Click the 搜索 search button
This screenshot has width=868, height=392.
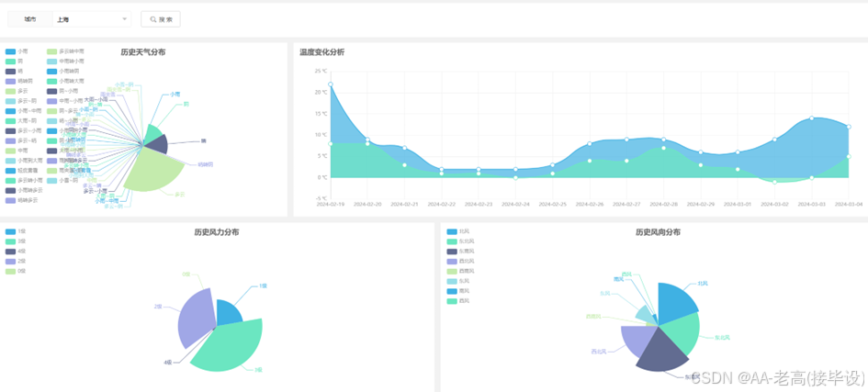[161, 19]
